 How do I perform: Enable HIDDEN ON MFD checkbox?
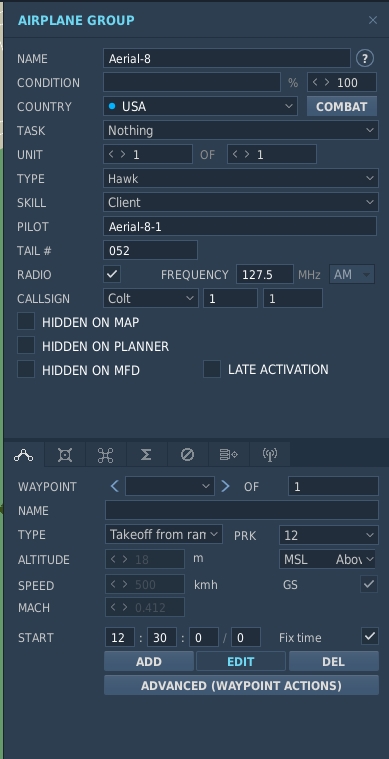26,369
